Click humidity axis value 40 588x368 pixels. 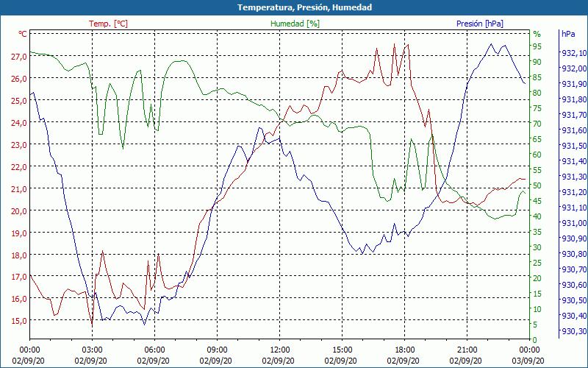(x=537, y=216)
